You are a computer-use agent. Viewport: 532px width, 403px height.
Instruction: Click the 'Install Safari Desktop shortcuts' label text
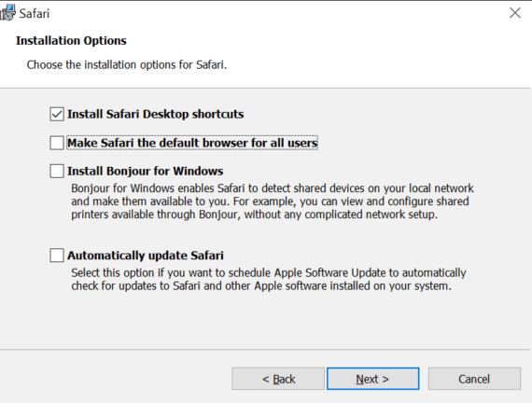click(155, 114)
